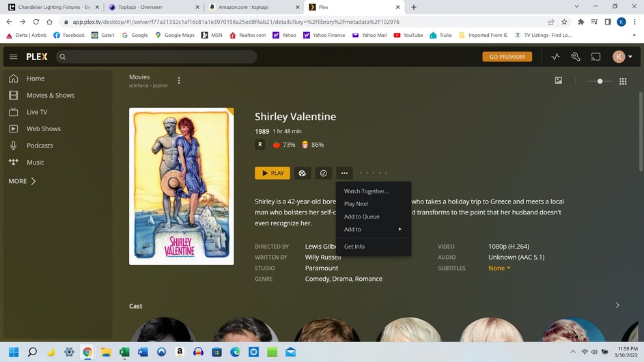This screenshot has width=644, height=362.
Task: Click the Comedy, Drama, Romance genre text
Action: point(344,279)
